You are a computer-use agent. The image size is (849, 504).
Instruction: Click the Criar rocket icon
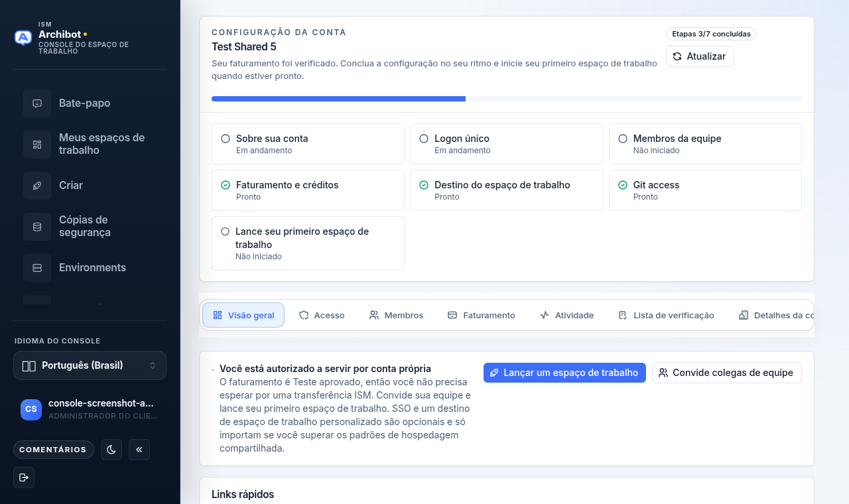(x=37, y=186)
